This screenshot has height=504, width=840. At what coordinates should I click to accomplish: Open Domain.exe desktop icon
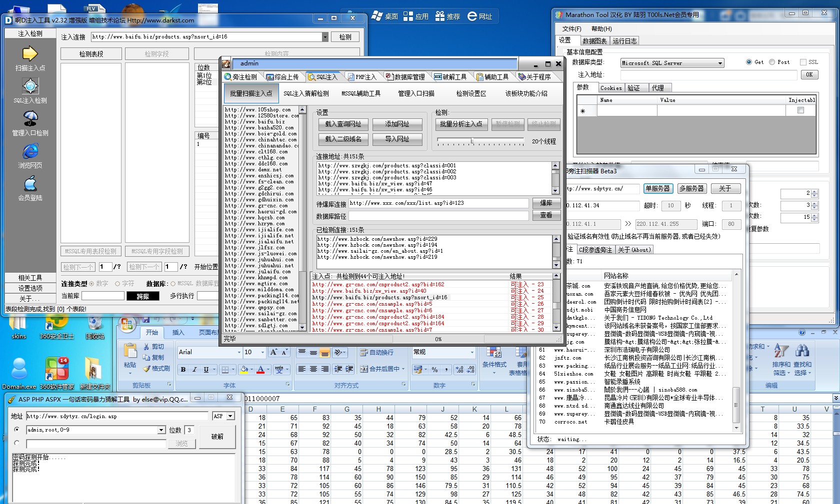coord(19,369)
